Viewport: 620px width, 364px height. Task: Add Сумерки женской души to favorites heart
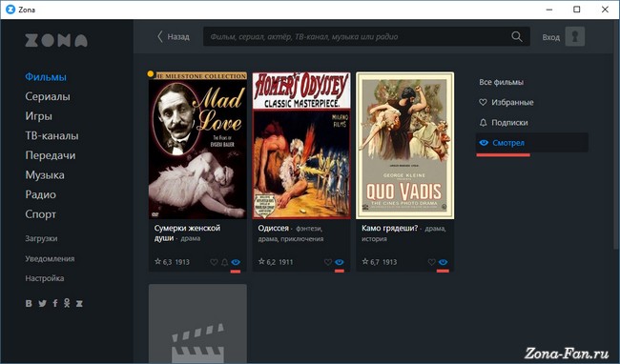214,262
